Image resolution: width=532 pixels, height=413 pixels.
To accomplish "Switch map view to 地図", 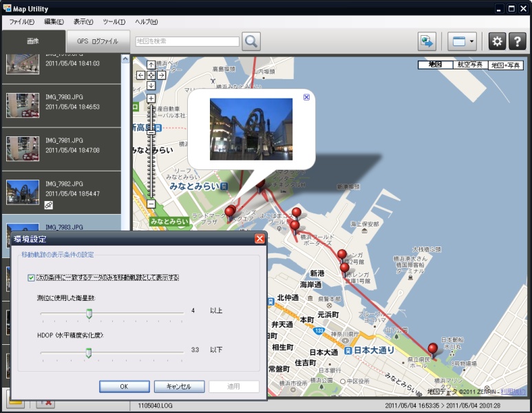I will (435, 65).
